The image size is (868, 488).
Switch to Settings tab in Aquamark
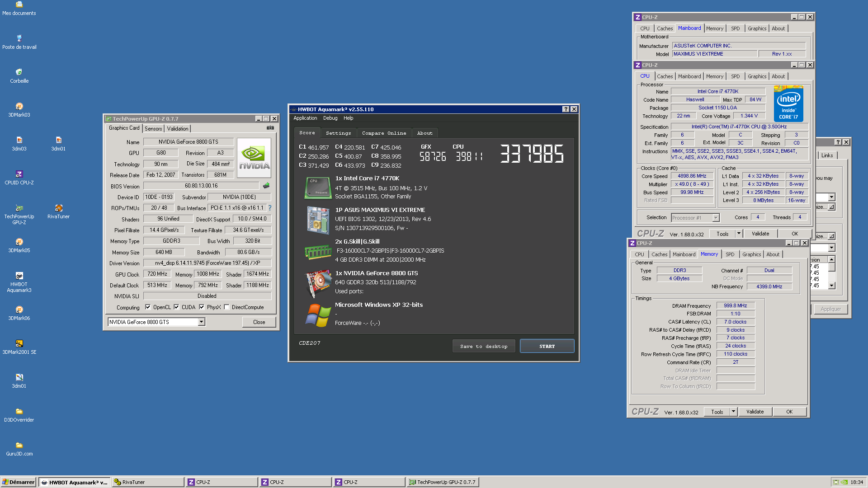coord(338,133)
